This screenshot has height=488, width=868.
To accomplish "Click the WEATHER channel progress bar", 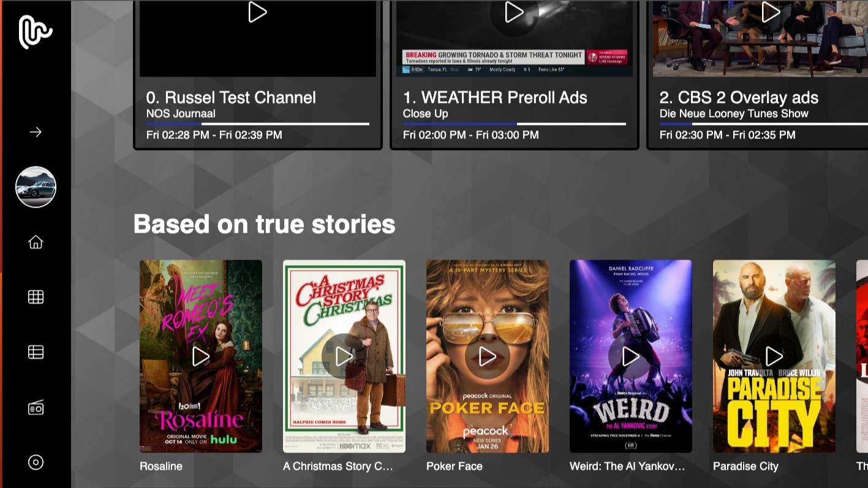I will coord(513,123).
